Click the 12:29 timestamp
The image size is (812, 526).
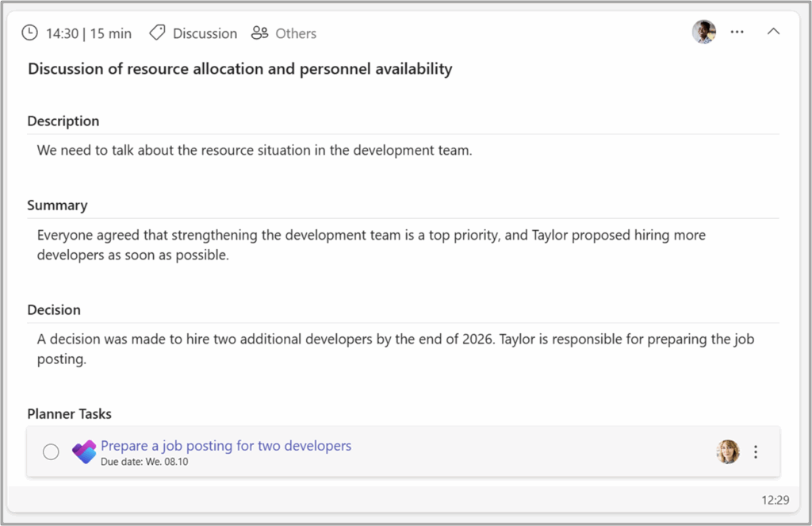pos(776,500)
